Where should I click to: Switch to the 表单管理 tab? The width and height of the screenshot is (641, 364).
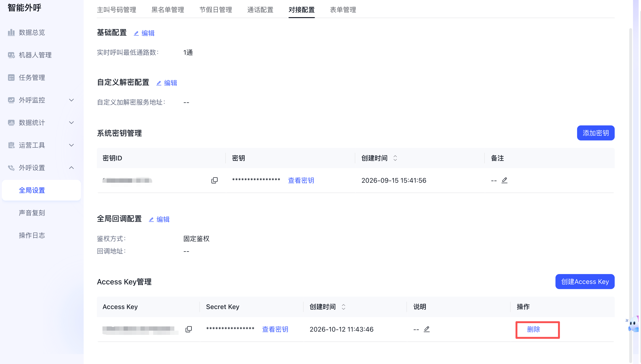tap(343, 10)
